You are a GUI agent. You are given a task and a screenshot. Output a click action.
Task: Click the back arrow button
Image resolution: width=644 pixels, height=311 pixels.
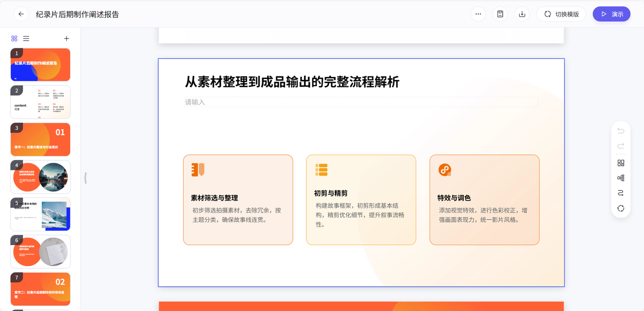point(21,14)
